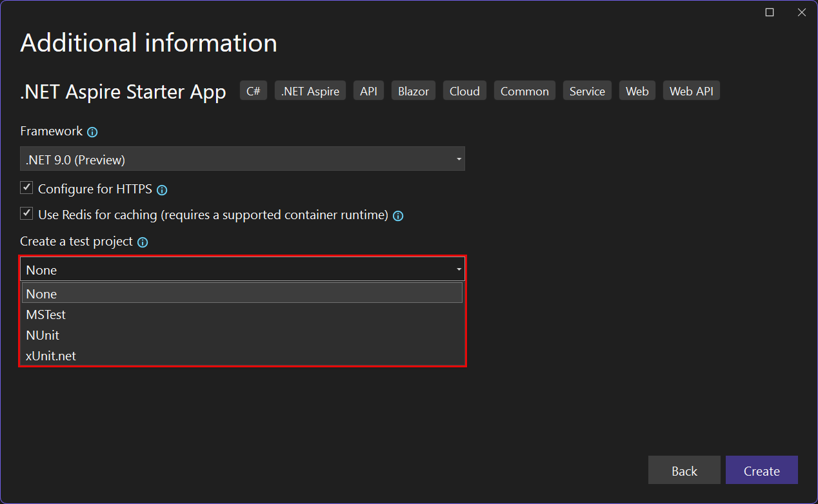Disable Use Redis for caching
818x504 pixels.
click(26, 213)
